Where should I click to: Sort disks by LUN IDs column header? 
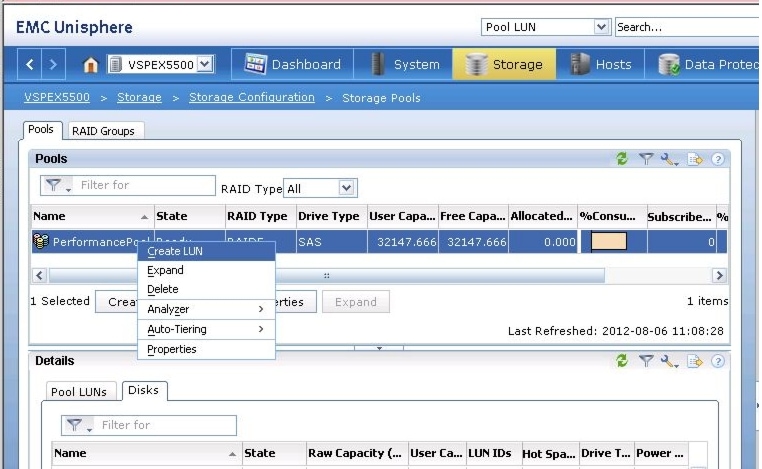494,453
